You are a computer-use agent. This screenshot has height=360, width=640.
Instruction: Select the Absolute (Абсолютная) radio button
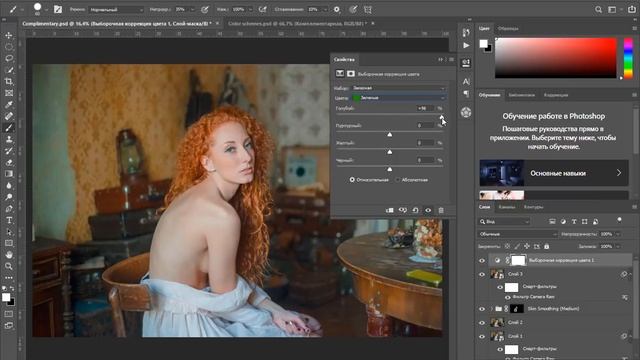398,180
